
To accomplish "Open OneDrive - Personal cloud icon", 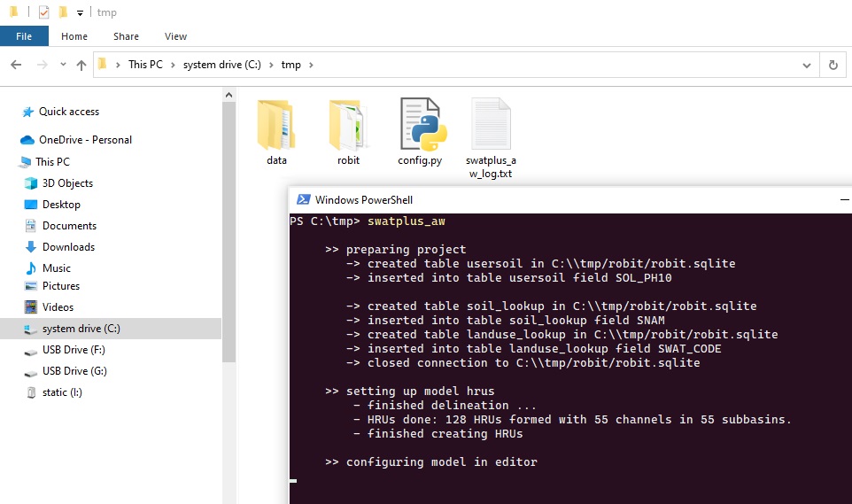I will point(27,140).
